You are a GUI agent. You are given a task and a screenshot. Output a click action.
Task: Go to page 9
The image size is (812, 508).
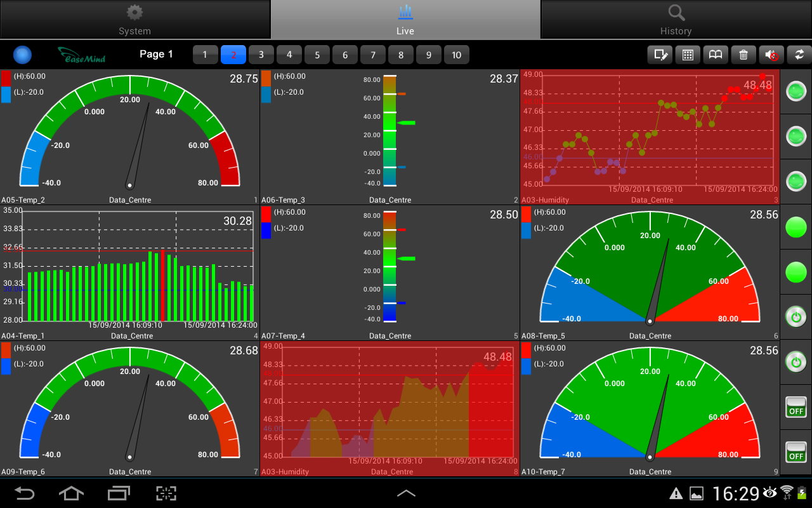point(428,55)
